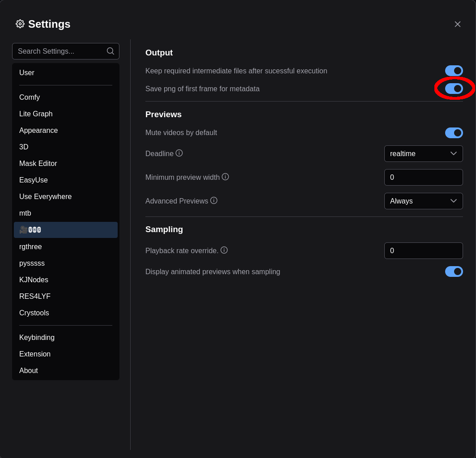The height and width of the screenshot is (458, 476).
Task: Click the Deadline info icon
Action: click(x=179, y=153)
